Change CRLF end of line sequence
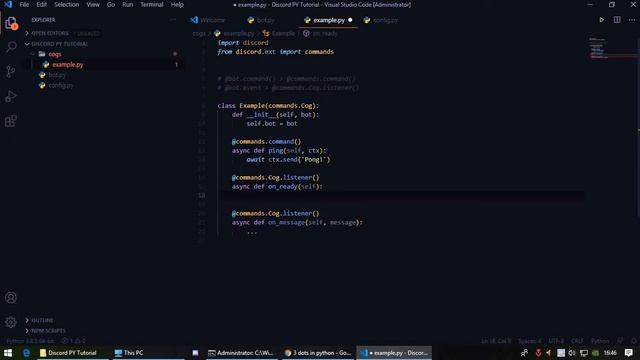The height and width of the screenshot is (360, 640). coord(577,340)
